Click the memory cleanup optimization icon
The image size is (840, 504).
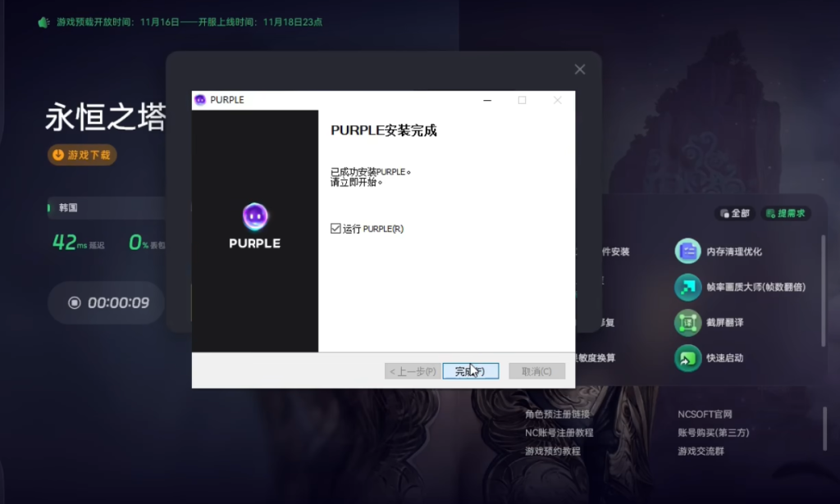coord(687,252)
